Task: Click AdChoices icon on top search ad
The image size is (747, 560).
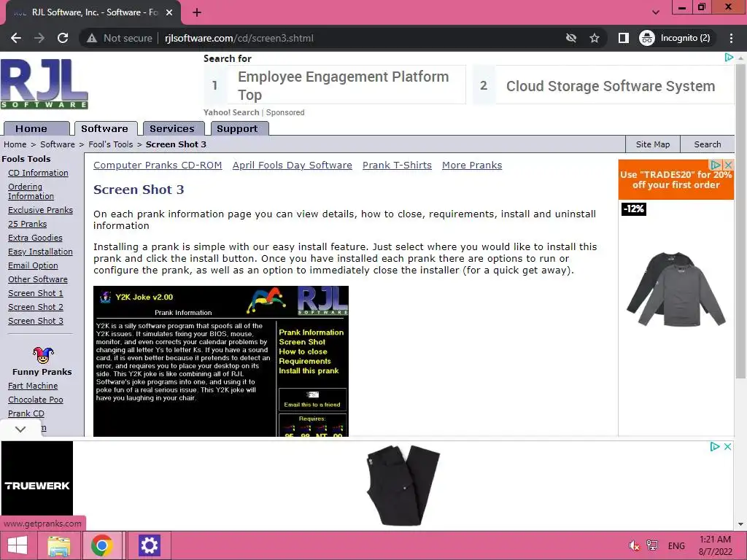Action: click(729, 57)
